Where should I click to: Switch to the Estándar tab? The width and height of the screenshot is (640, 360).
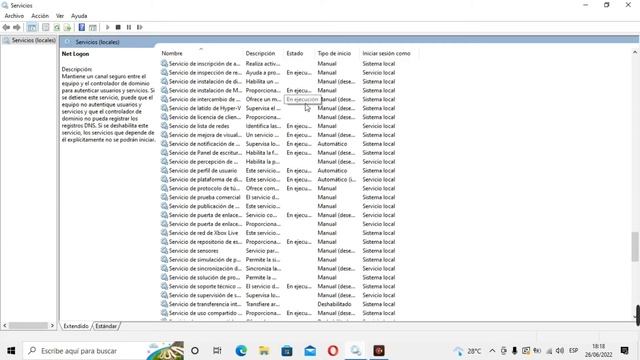(x=106, y=326)
